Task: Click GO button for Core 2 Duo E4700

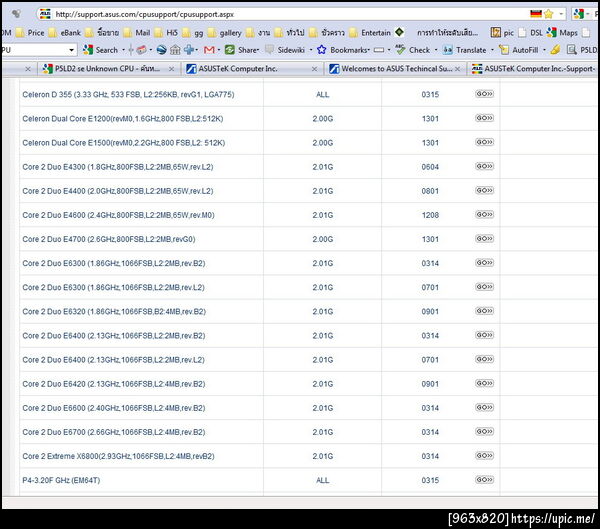Action: pos(484,238)
